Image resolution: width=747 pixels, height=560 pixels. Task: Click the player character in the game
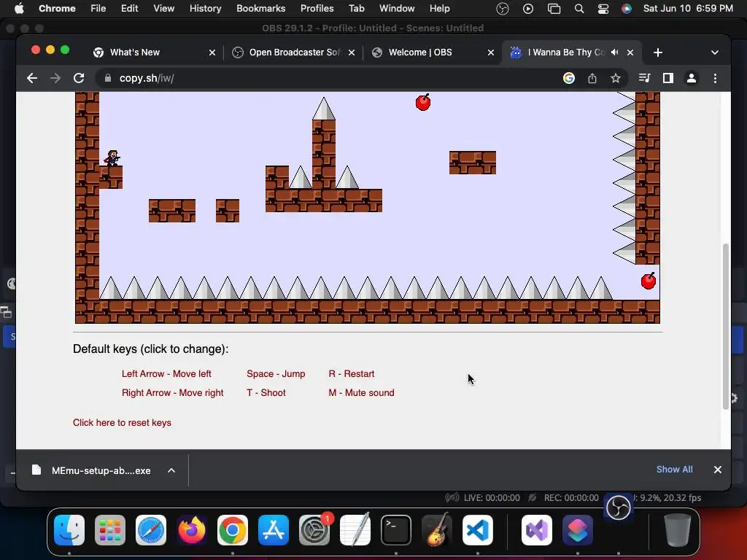click(112, 157)
